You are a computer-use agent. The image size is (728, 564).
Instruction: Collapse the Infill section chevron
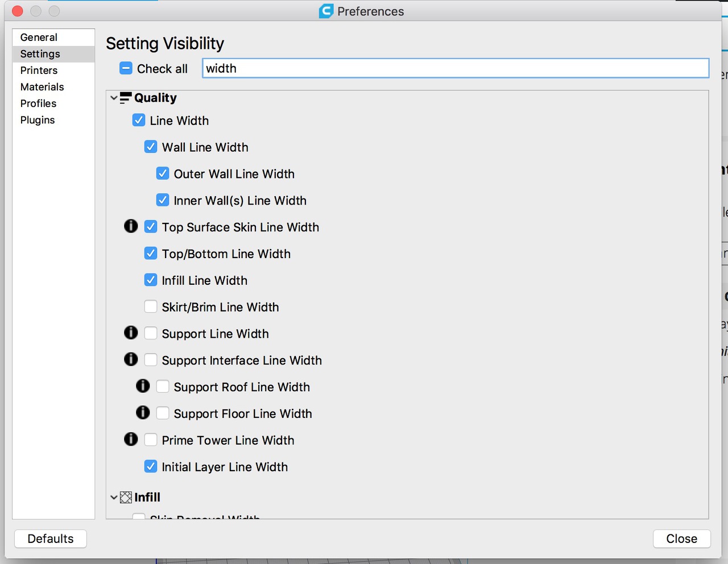coord(114,497)
